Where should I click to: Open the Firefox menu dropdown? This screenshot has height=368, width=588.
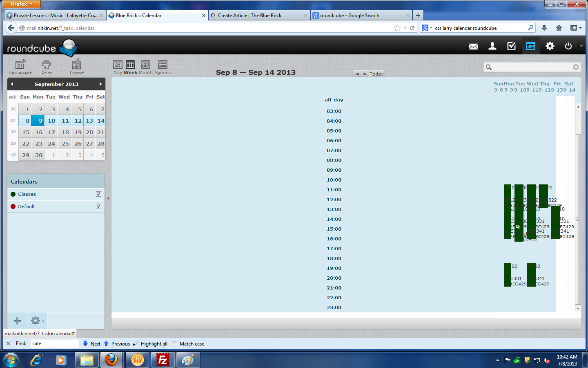pyautogui.click(x=22, y=4)
